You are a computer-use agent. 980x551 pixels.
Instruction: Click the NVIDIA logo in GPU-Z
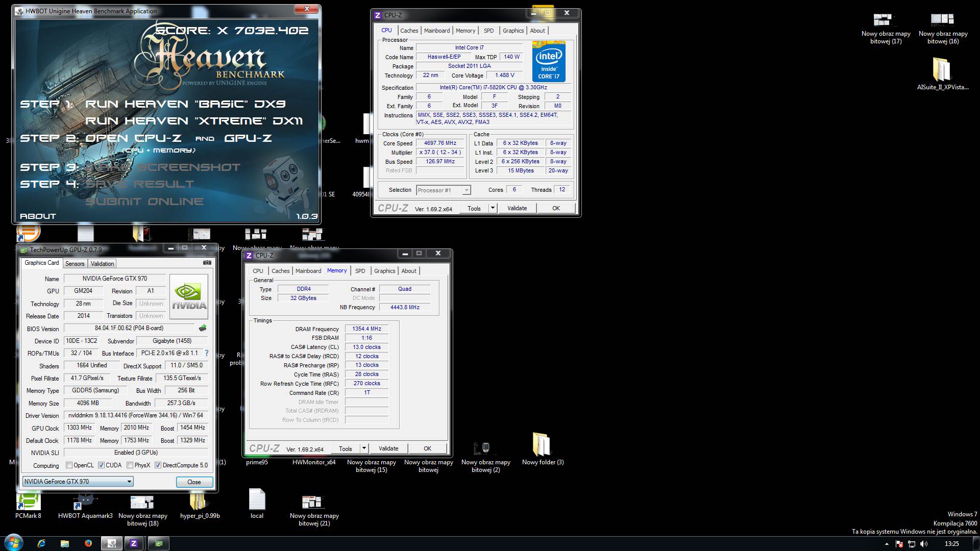click(x=189, y=297)
